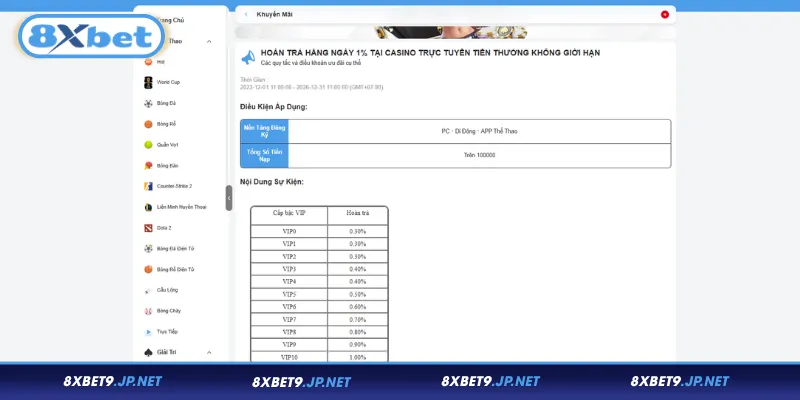
Task: Select the World Cup sidebar icon
Action: coord(148,83)
